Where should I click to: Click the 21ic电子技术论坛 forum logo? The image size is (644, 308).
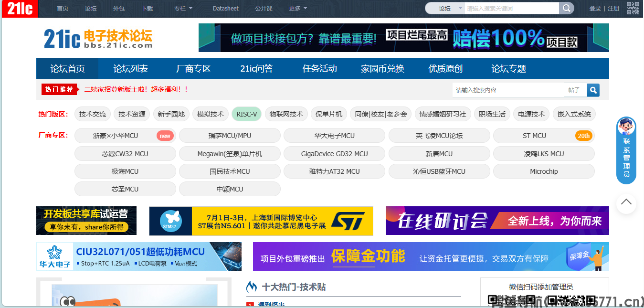[98, 38]
